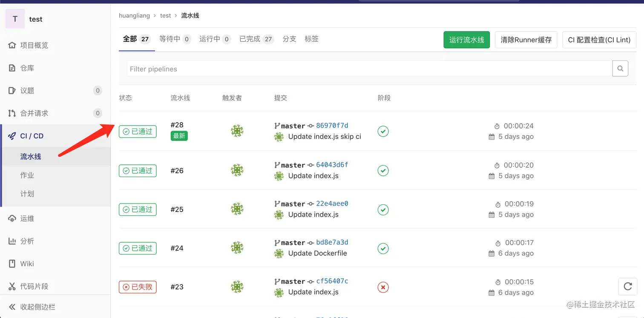Open commit link 64043d6f
644x318 pixels.
click(x=332, y=165)
